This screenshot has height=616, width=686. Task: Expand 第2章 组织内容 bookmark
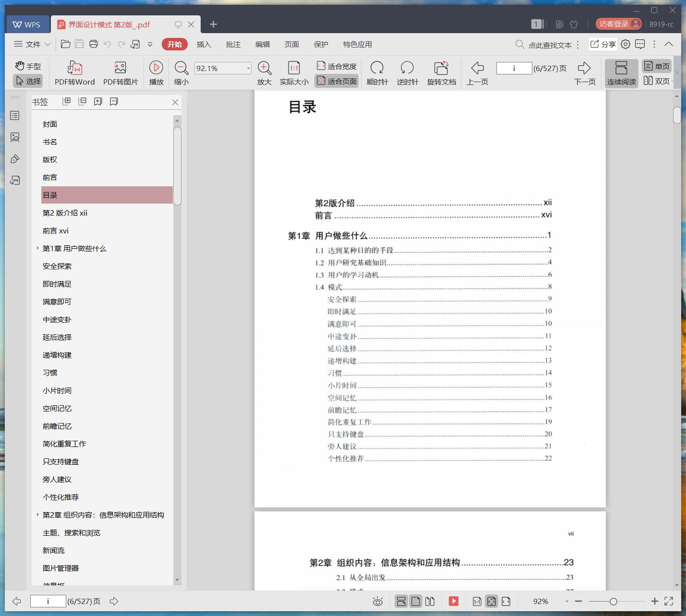click(x=38, y=515)
